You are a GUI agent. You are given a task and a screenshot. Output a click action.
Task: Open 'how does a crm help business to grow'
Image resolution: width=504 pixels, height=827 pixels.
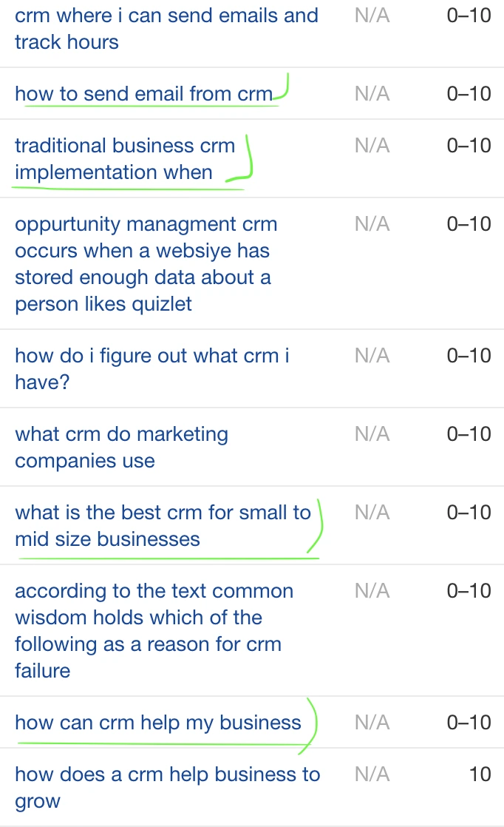pos(168,787)
